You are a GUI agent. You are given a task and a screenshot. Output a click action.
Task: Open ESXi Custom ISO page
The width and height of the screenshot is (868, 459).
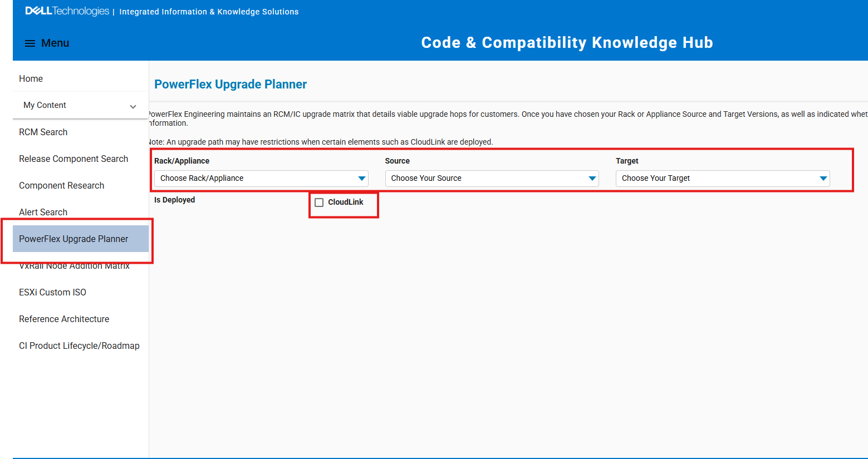(x=53, y=293)
